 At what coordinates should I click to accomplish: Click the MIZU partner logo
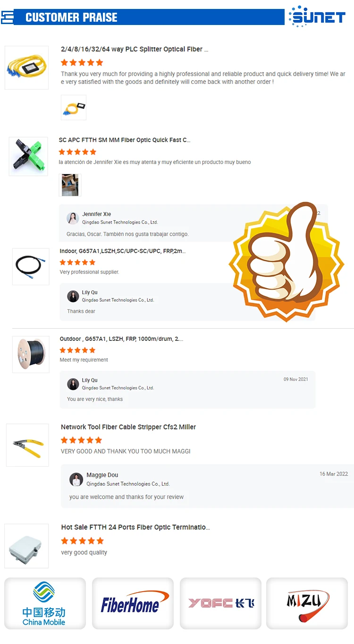307,603
